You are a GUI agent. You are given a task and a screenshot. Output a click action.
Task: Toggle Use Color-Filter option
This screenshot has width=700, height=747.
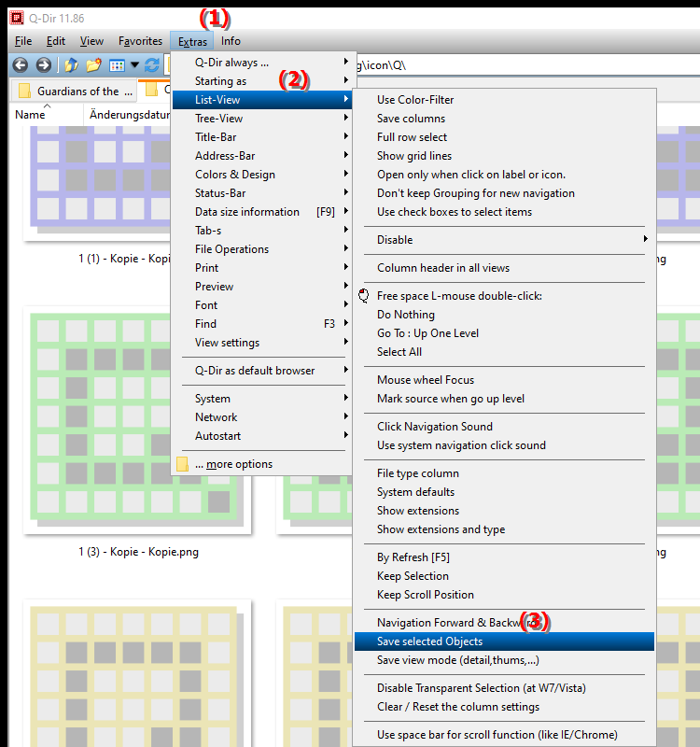click(x=504, y=100)
